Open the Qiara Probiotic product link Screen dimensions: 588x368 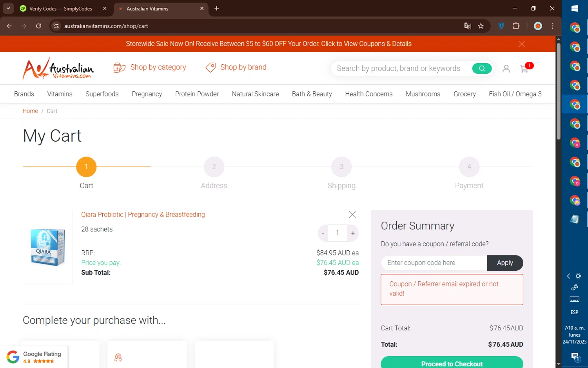[x=143, y=215]
